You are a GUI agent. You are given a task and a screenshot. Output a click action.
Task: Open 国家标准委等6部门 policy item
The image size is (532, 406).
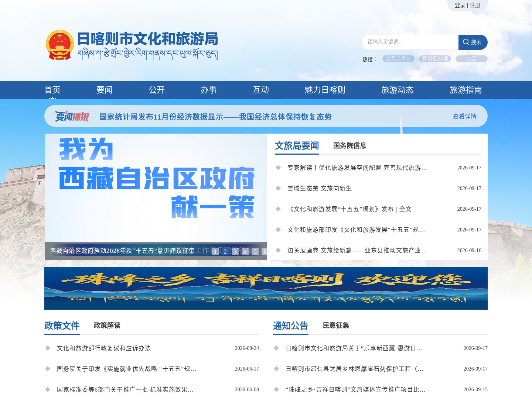tap(125, 389)
